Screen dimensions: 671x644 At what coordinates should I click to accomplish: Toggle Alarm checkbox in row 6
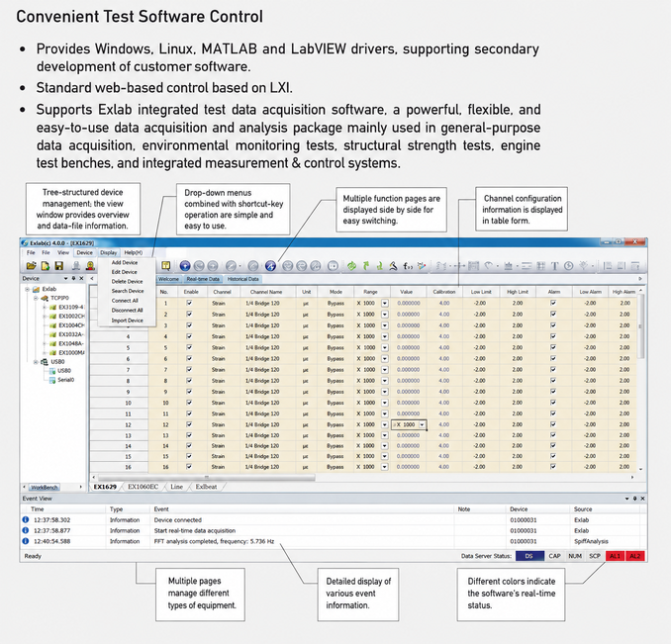pos(553,358)
